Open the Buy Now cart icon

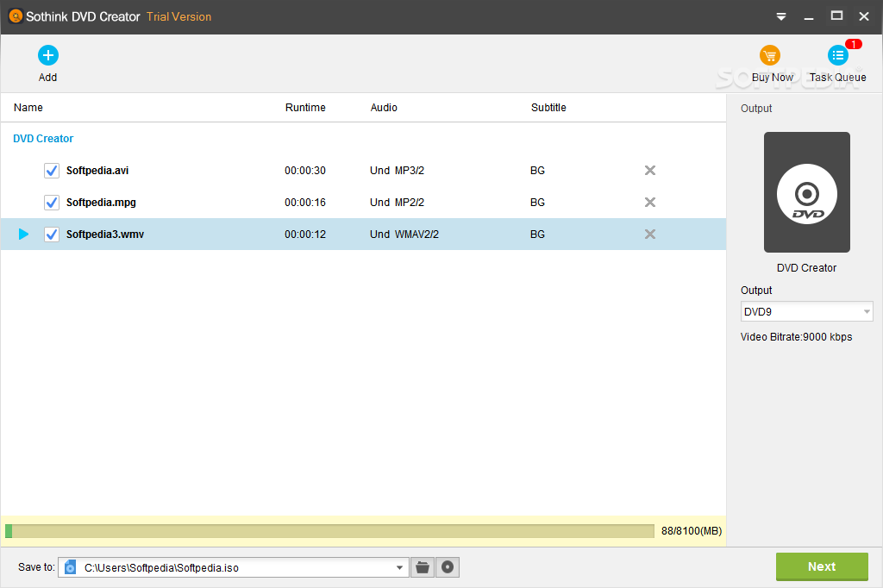click(x=770, y=56)
